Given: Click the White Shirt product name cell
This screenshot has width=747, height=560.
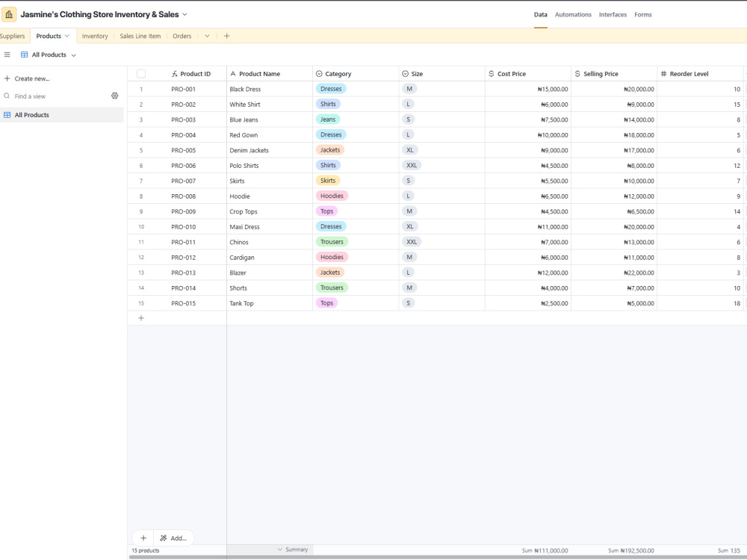Looking at the screenshot, I should (x=270, y=105).
